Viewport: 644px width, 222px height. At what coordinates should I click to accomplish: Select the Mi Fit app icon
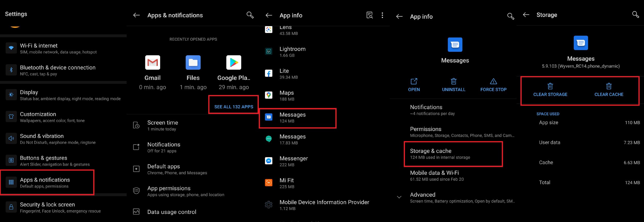coord(269,183)
